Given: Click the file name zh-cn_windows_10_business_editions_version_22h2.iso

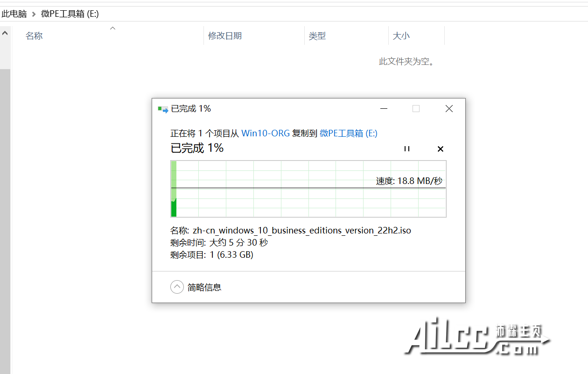Looking at the screenshot, I should coord(302,231).
